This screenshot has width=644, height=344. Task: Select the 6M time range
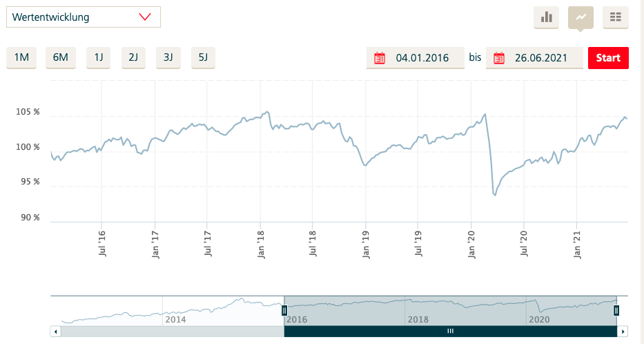click(61, 57)
